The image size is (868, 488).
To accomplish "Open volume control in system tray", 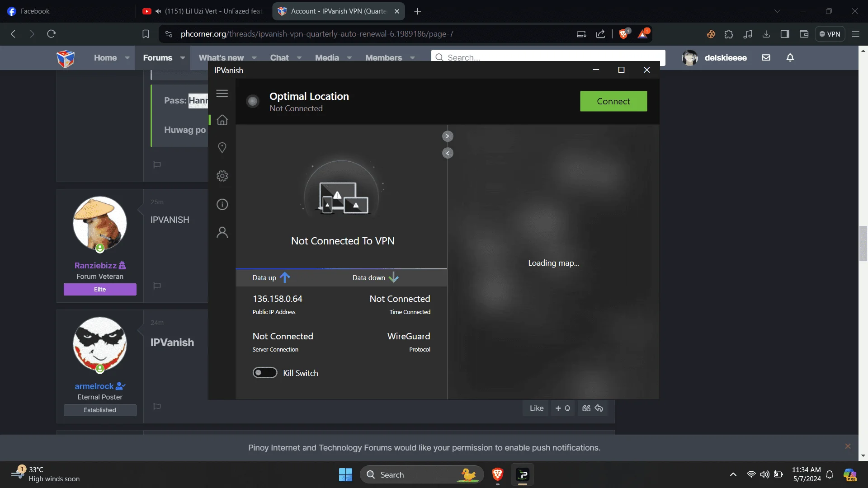I will click(x=765, y=474).
